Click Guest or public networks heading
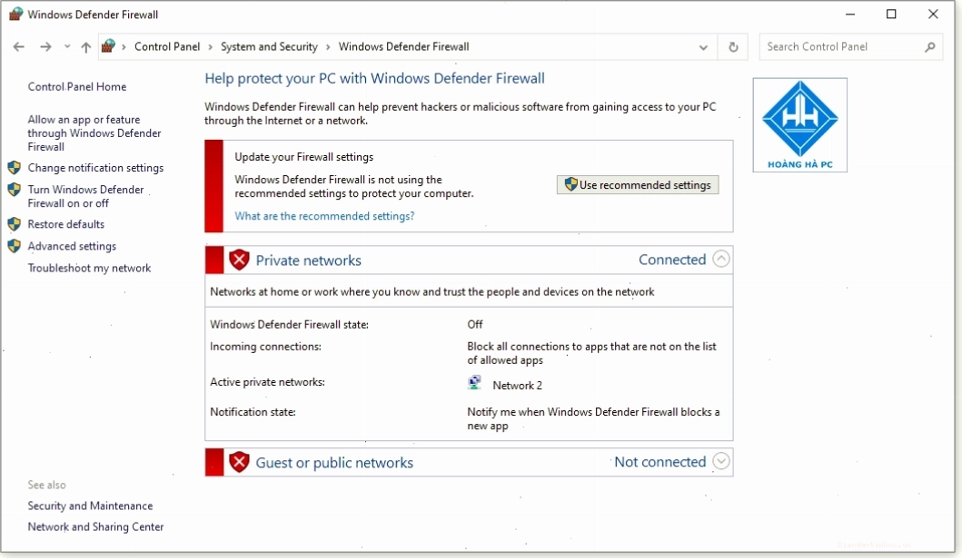 [x=334, y=463]
